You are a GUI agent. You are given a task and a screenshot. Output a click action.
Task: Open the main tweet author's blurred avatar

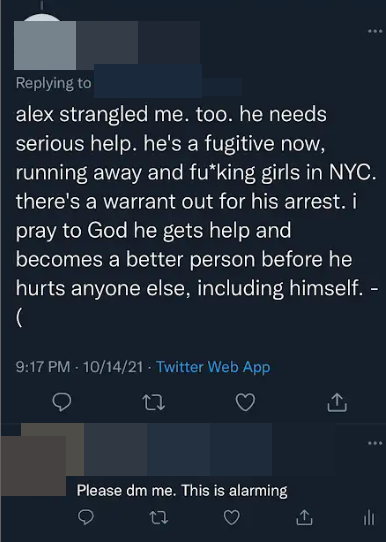click(x=45, y=43)
